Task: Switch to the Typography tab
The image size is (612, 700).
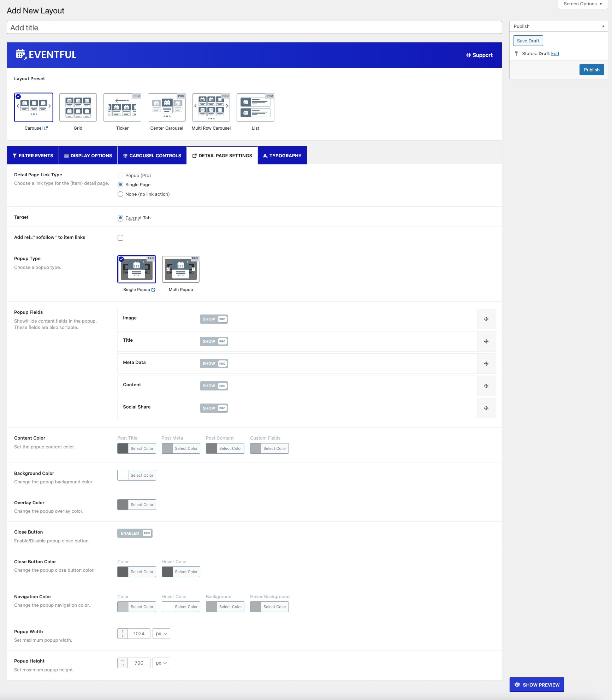Action: tap(282, 155)
